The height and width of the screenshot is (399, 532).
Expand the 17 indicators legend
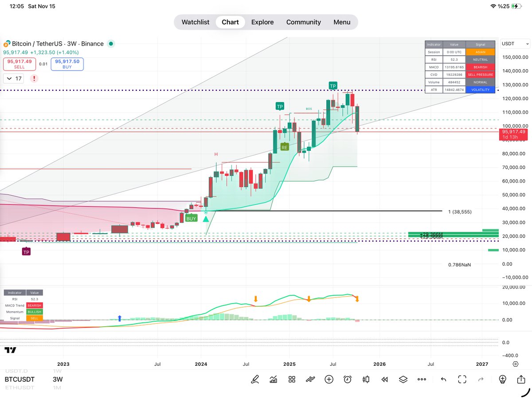pyautogui.click(x=13, y=78)
